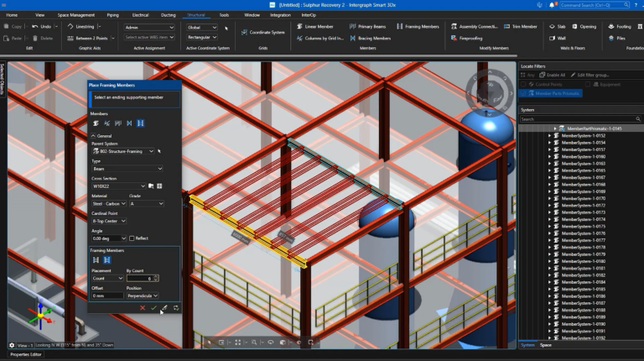
Task: Switch to the Electrical ribbon tab
Action: [140, 15]
